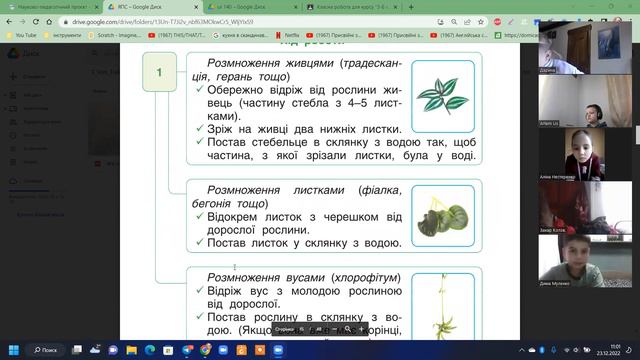The width and height of the screenshot is (640, 360).
Task: Click the share icon in address bar
Action: tap(467, 22)
